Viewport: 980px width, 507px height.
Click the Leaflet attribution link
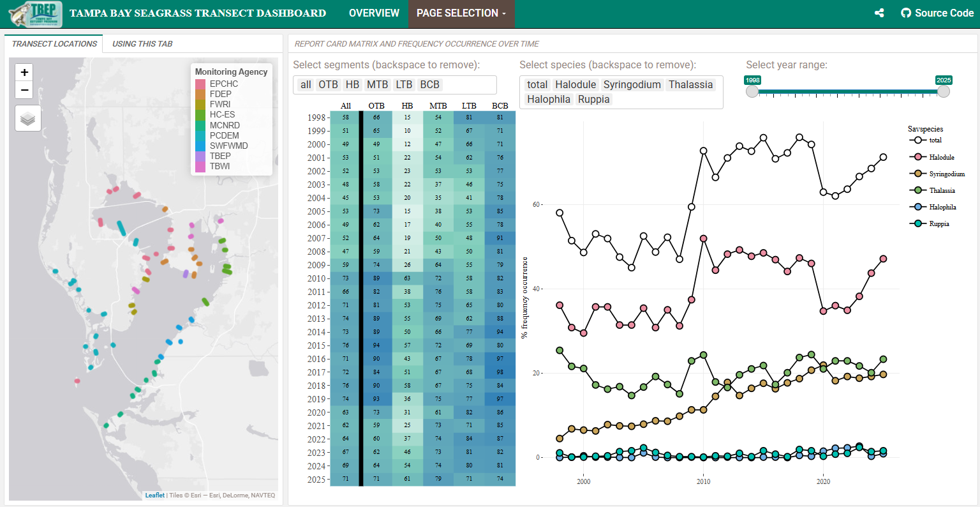pos(154,496)
